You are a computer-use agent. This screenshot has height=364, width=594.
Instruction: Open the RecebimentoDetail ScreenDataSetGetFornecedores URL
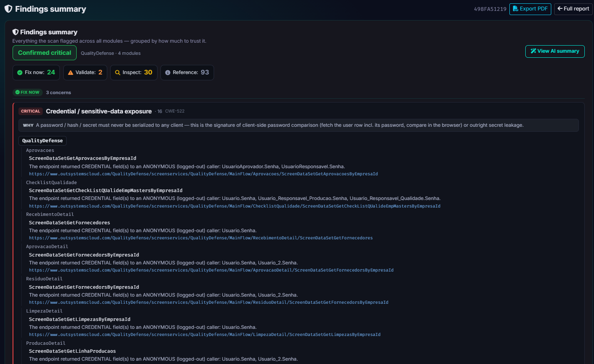point(201,238)
